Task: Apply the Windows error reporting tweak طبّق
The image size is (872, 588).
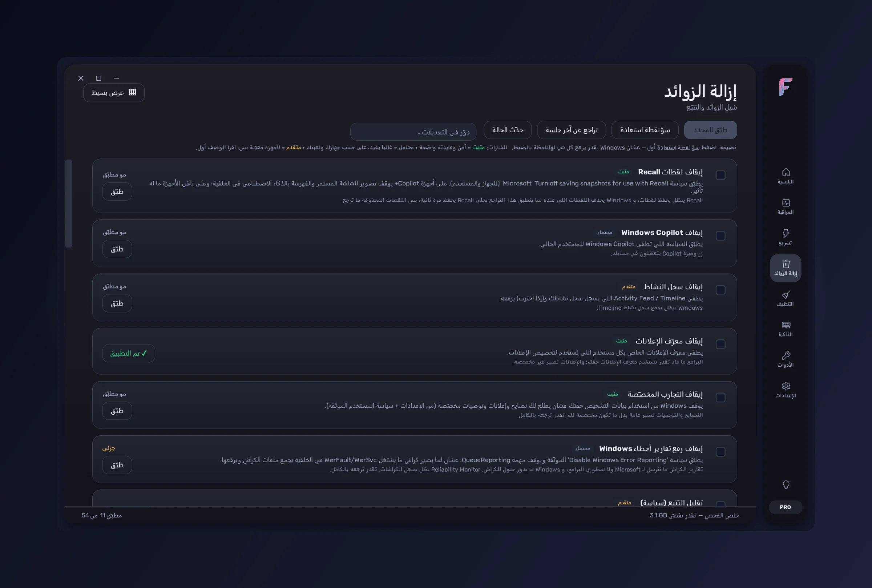Action: (117, 465)
